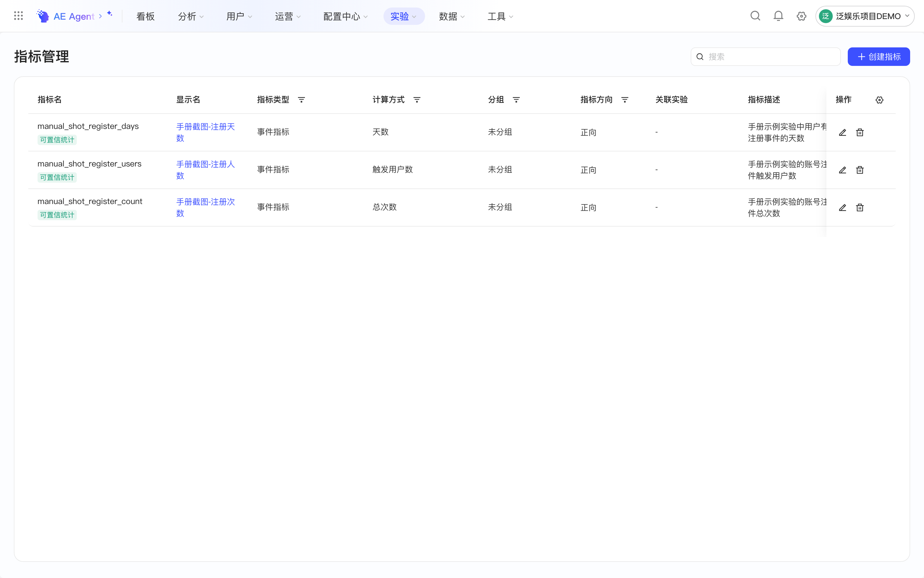Click 可置信统计 tag under manual_shot_register_days
Image resolution: width=924 pixels, height=578 pixels.
57,140
